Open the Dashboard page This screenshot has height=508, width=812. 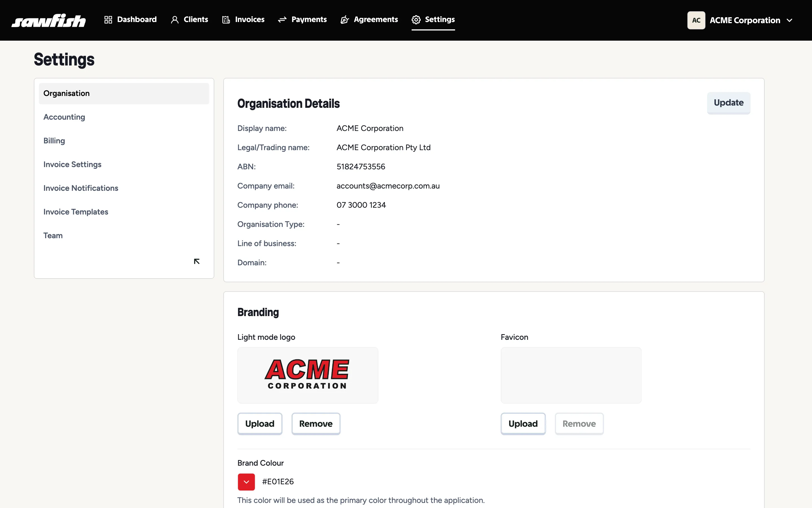pyautogui.click(x=130, y=19)
